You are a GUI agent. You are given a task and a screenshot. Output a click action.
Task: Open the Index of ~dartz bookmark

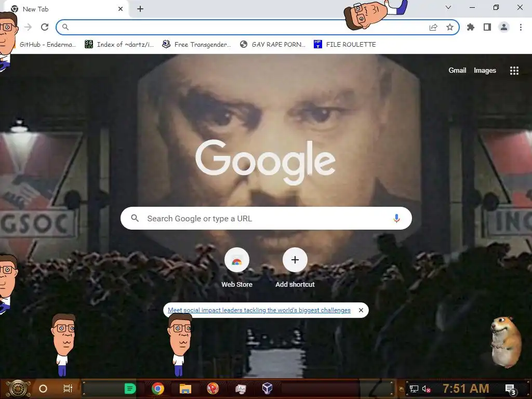point(119,45)
